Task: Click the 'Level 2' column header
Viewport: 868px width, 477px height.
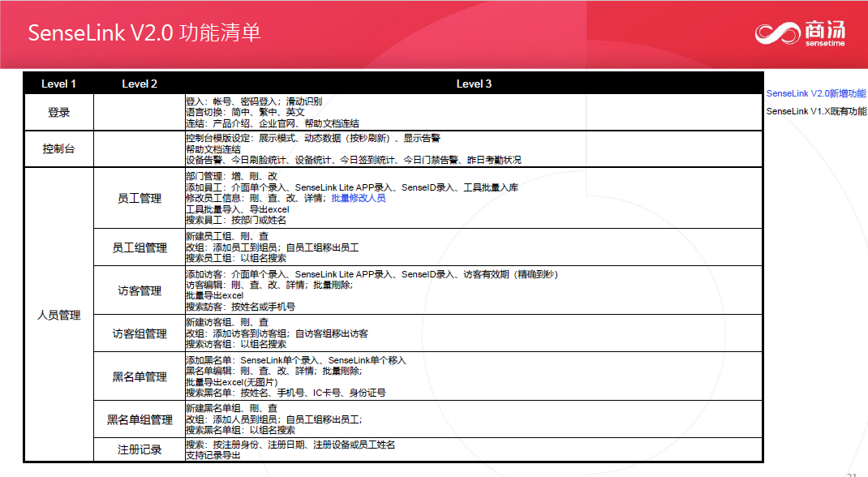Action: (x=140, y=84)
